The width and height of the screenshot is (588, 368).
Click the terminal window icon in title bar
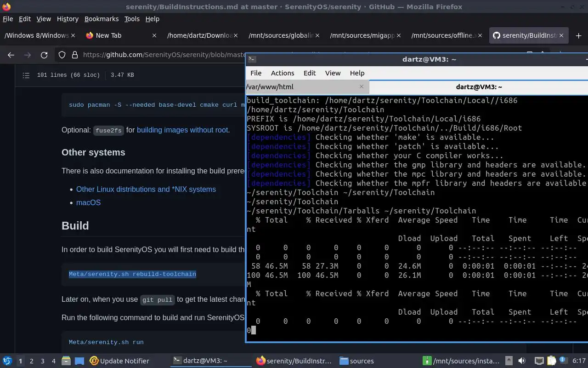click(x=251, y=59)
